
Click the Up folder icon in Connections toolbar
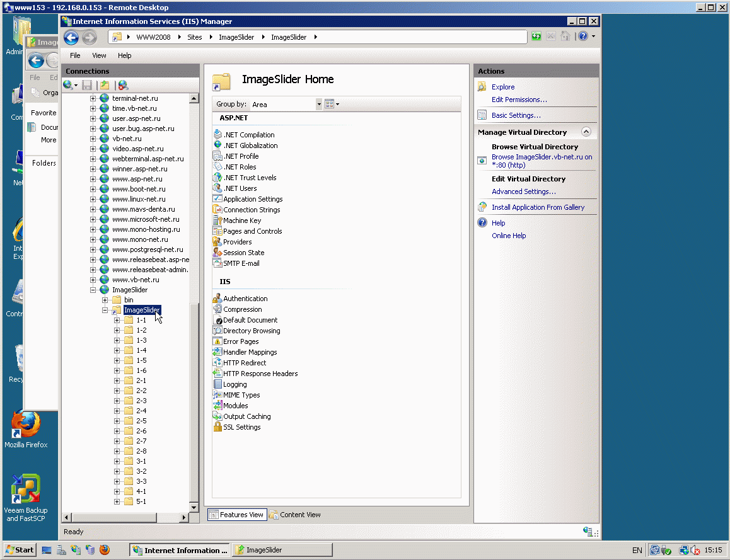pyautogui.click(x=105, y=85)
